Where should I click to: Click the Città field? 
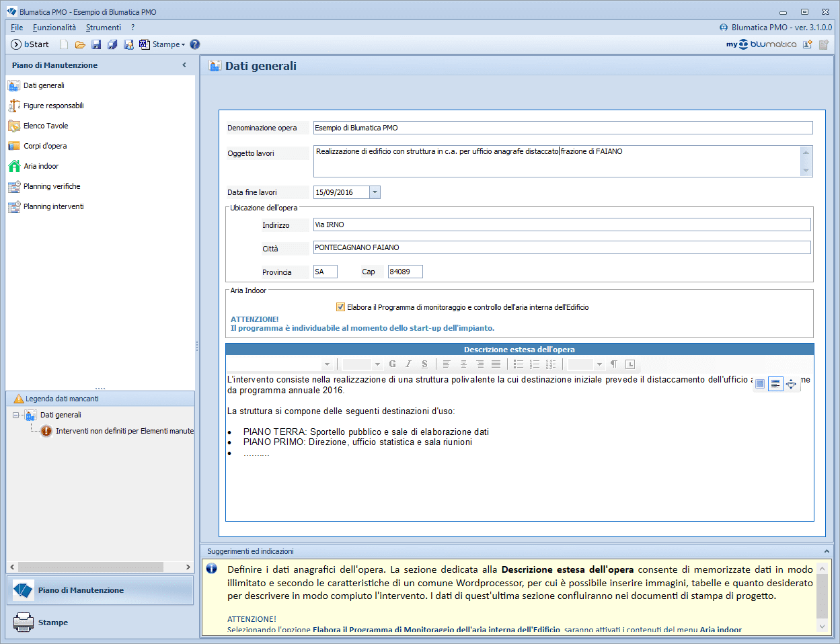562,247
